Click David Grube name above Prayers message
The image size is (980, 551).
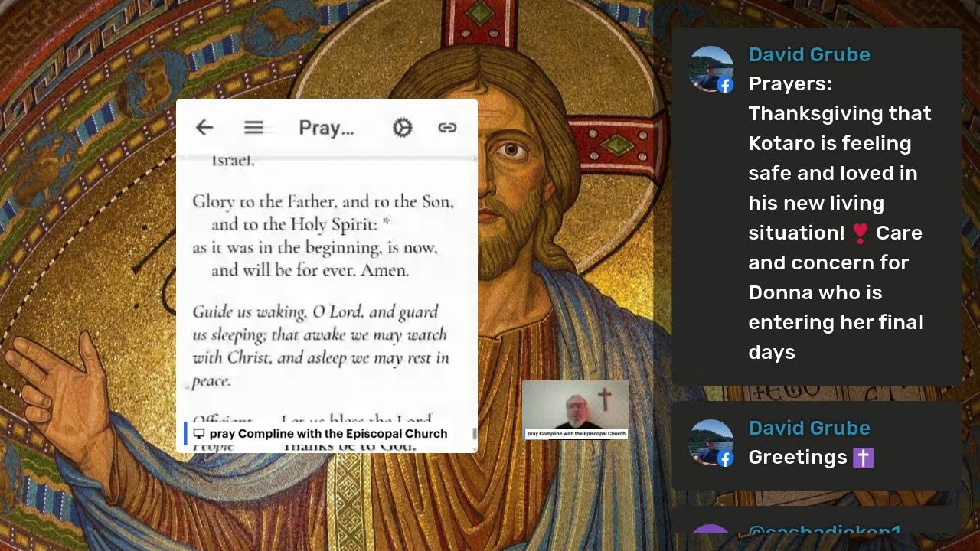point(809,54)
